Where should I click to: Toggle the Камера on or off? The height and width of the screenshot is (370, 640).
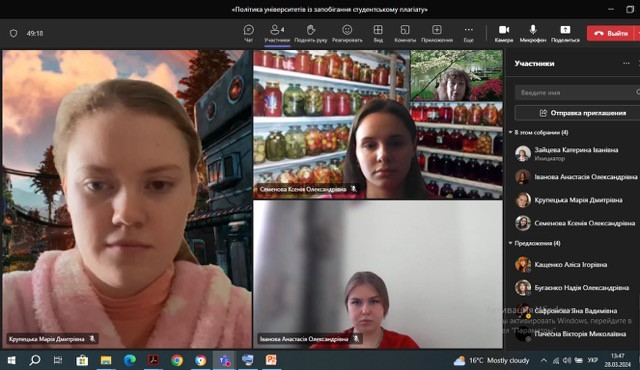504,33
